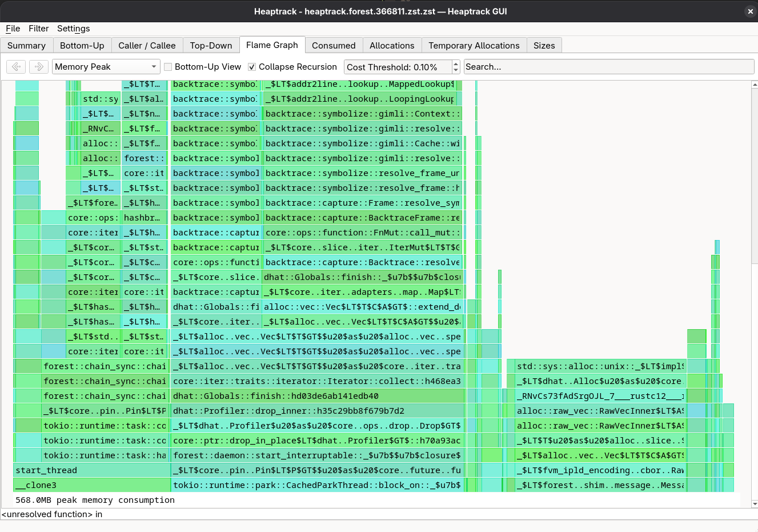
Task: Open the Filter menu
Action: pyautogui.click(x=39, y=29)
